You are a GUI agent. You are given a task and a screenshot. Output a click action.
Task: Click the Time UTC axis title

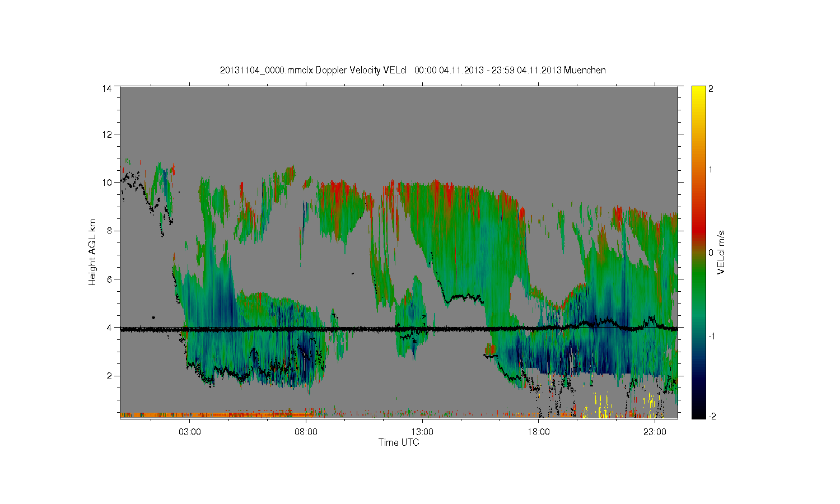[399, 442]
